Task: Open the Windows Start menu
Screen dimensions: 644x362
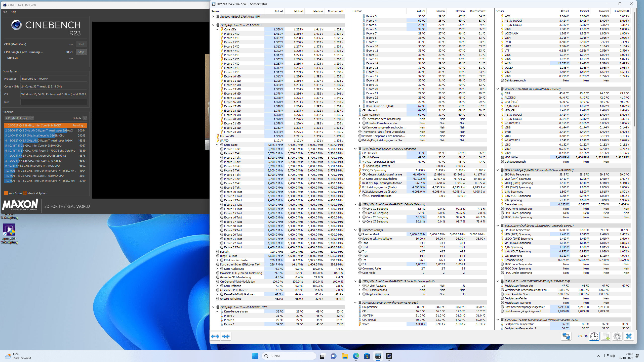Action: tap(255, 356)
